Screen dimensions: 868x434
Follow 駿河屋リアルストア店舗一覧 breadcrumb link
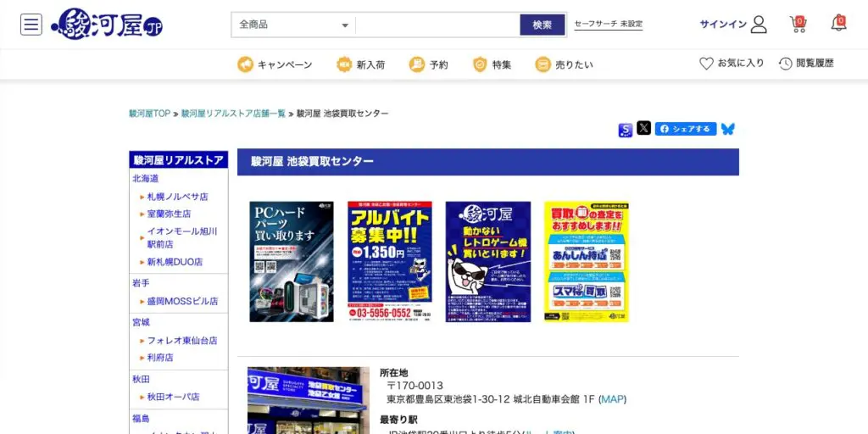233,114
